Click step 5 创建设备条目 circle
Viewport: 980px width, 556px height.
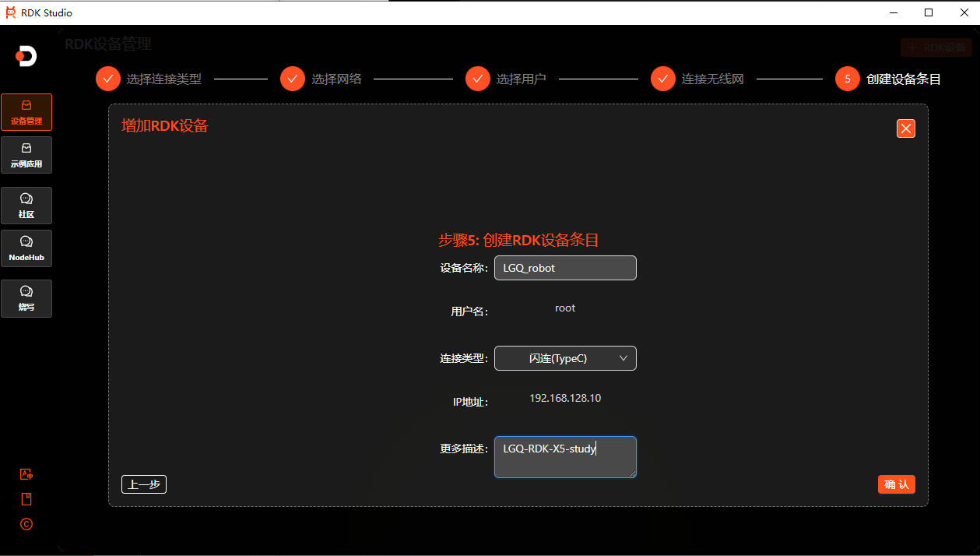(848, 79)
